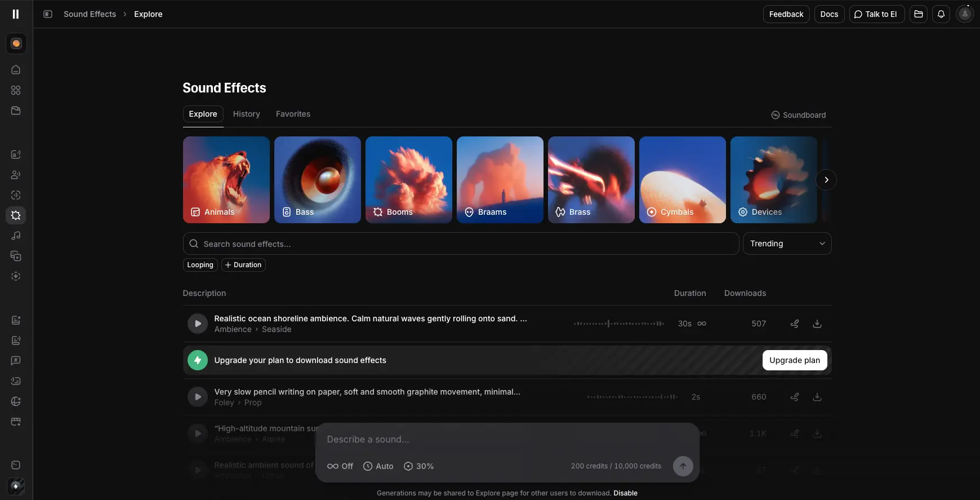Focus the Describe a sound prompt field
This screenshot has height=500, width=980.
[x=507, y=440]
